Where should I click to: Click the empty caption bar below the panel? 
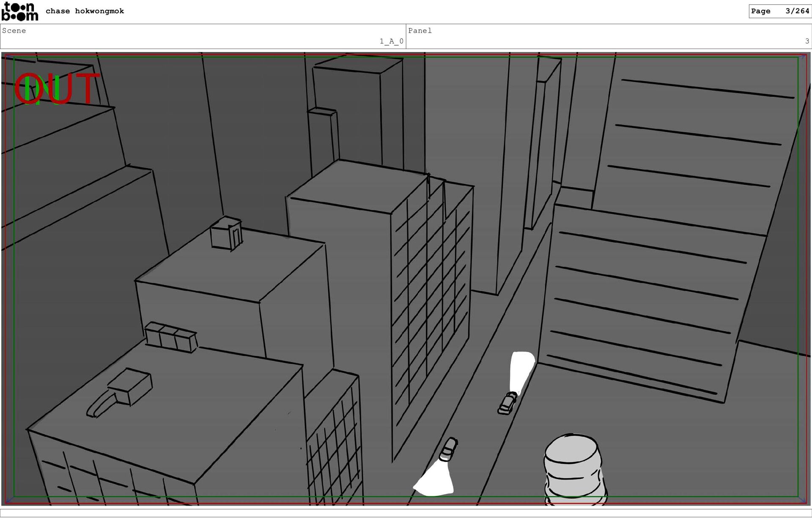click(406, 513)
